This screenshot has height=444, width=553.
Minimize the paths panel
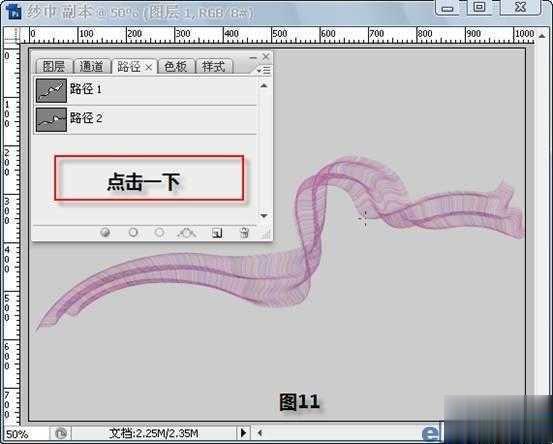point(253,57)
